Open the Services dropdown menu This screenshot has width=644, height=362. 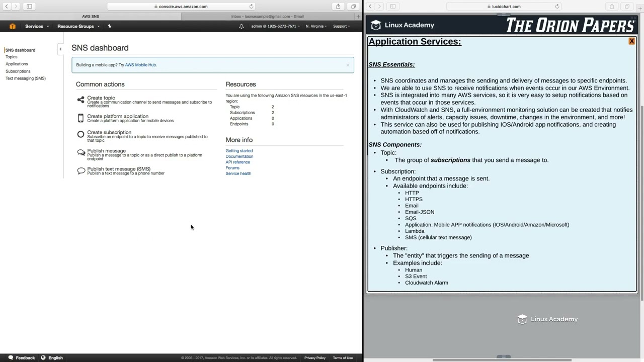[37, 26]
